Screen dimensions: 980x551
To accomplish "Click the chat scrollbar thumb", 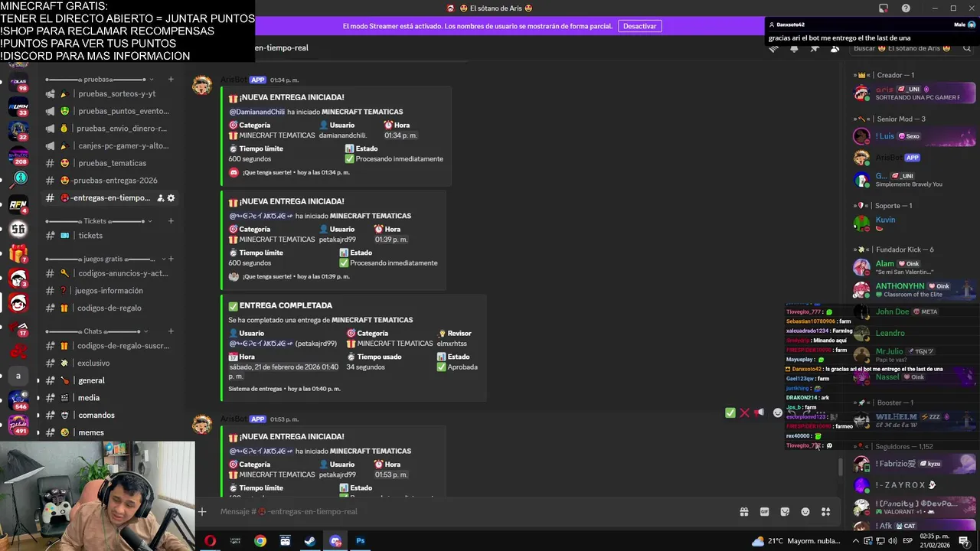I will tap(840, 466).
